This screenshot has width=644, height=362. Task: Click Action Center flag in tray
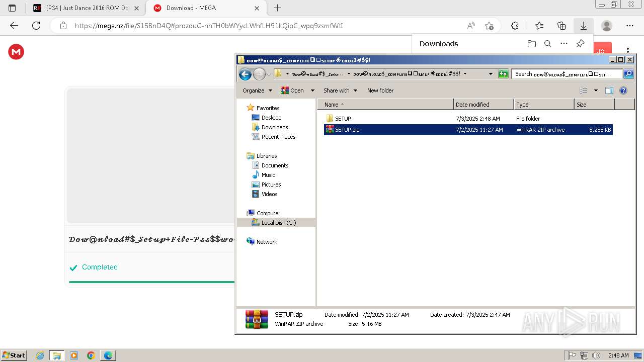[573, 355]
